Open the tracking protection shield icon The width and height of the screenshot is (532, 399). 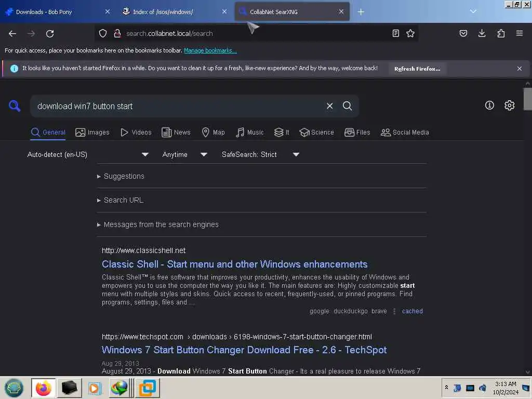103,33
